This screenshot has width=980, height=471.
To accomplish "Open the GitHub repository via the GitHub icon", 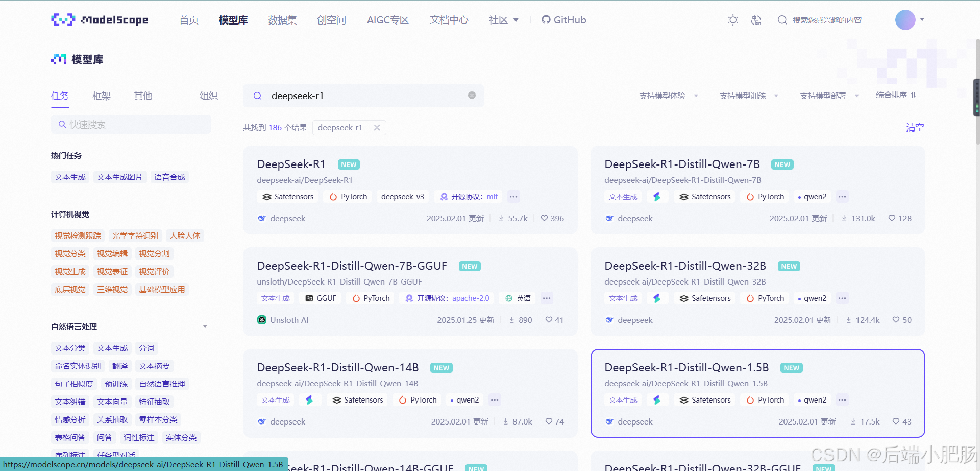I will (x=546, y=20).
